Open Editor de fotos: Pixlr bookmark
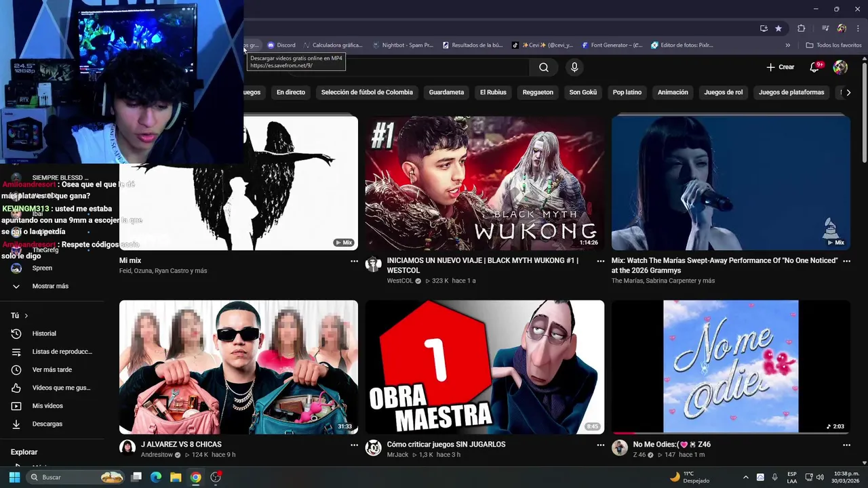 (682, 45)
